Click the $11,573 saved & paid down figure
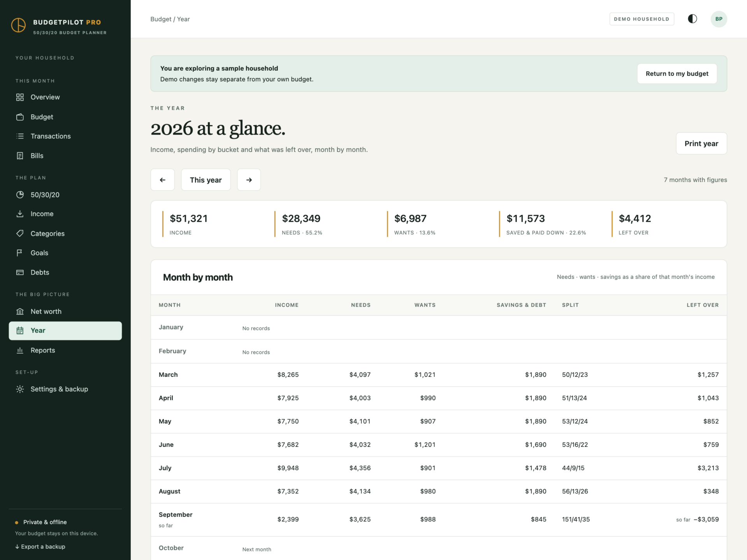Image resolution: width=747 pixels, height=560 pixels. (x=526, y=219)
